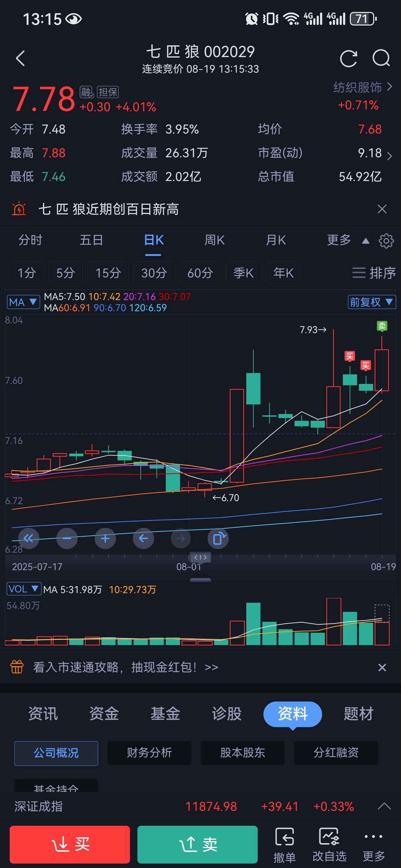Viewport: 401px width, 868px height.
Task: Tap the back arrow icon
Action: [20, 58]
